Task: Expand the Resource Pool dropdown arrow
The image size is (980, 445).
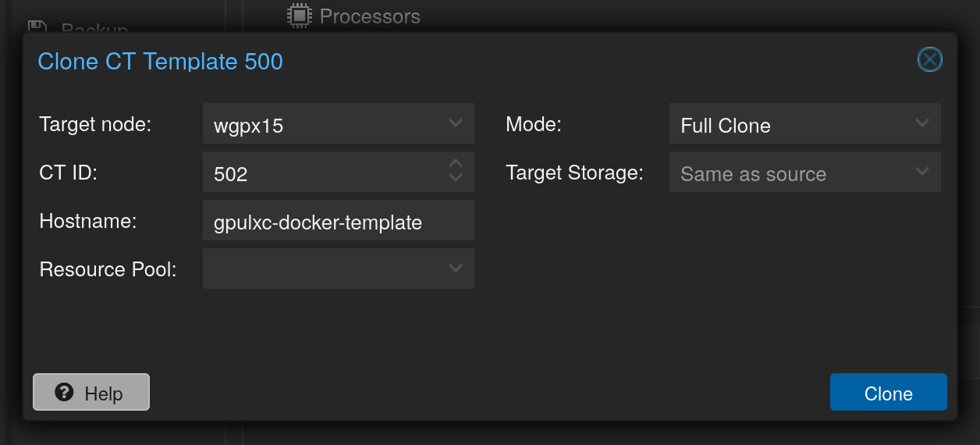Action: click(x=456, y=269)
